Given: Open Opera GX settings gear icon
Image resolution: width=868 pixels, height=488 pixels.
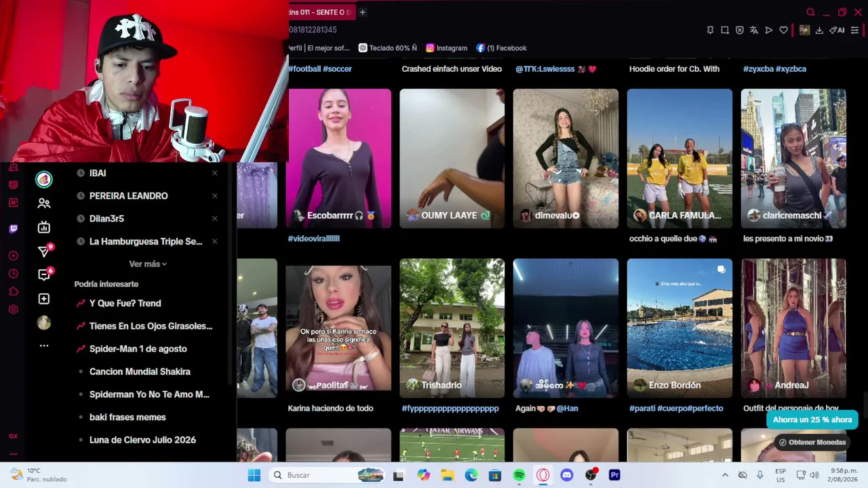Looking at the screenshot, I should coord(13,310).
